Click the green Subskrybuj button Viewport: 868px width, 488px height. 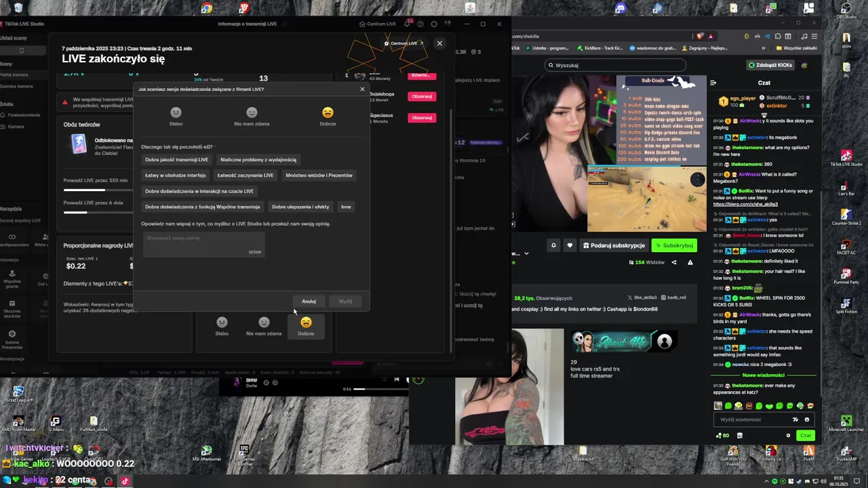coord(675,245)
